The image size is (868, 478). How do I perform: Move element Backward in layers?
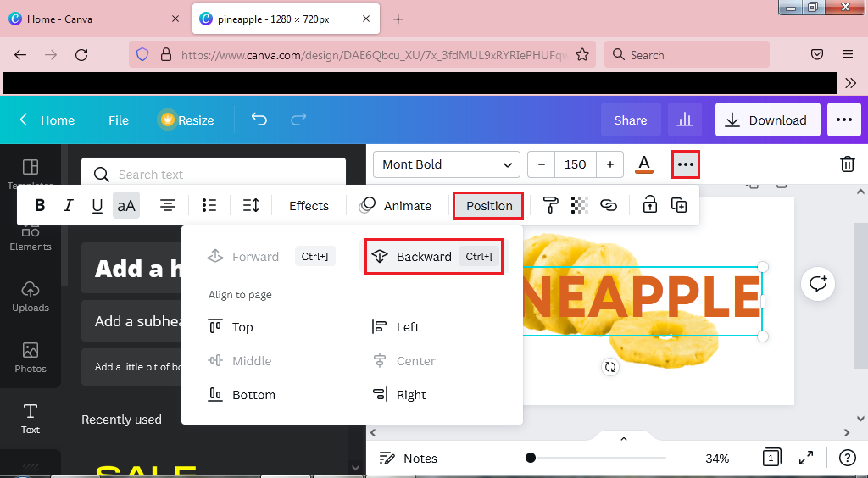pyautogui.click(x=434, y=256)
